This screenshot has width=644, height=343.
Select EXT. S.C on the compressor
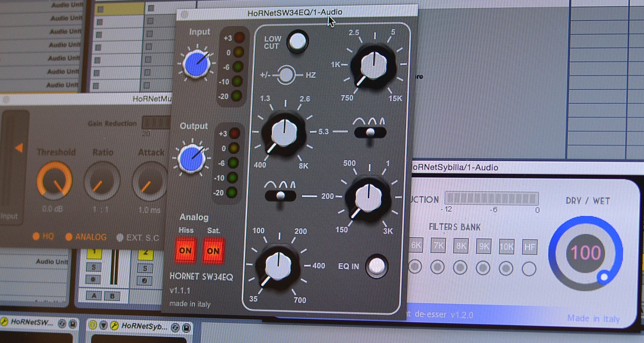click(120, 237)
